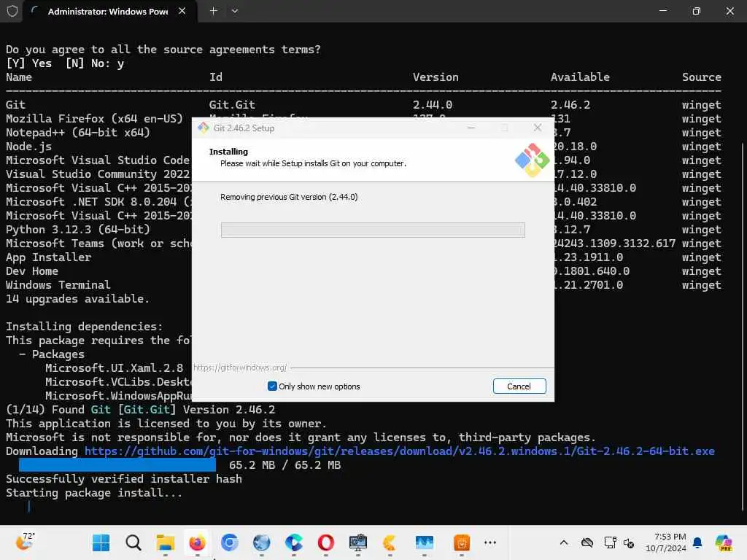This screenshot has width=747, height=560.
Task: Open the Windows Start menu
Action: [101, 542]
